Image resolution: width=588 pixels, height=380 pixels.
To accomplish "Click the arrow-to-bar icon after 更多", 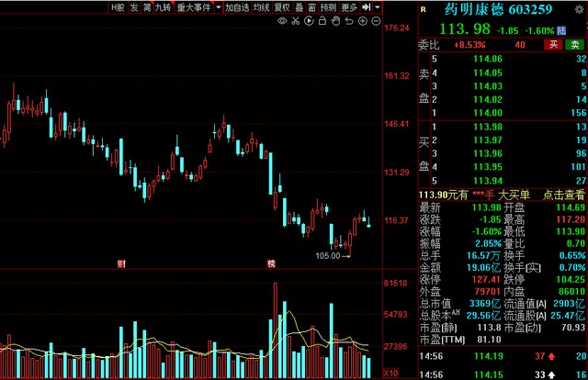I will click(x=366, y=7).
